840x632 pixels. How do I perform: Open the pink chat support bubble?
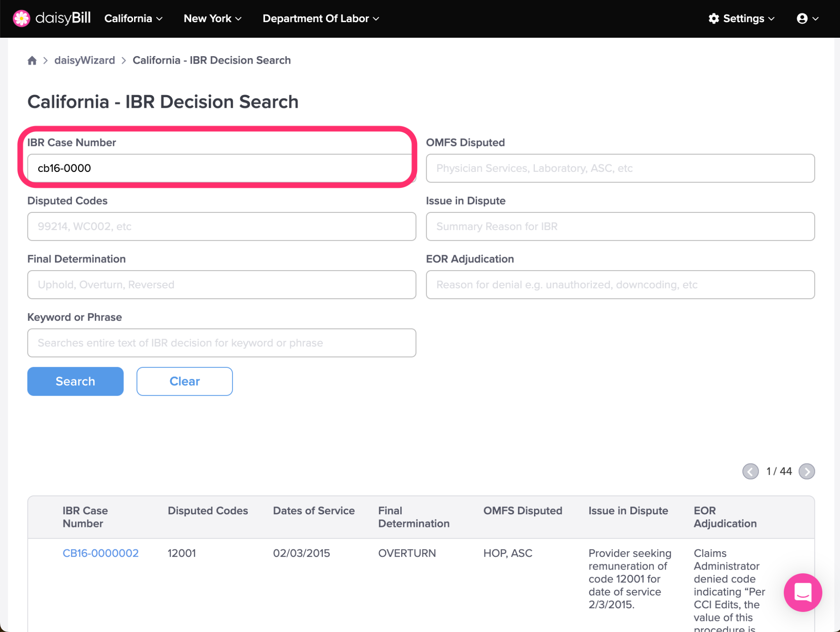[x=802, y=592]
